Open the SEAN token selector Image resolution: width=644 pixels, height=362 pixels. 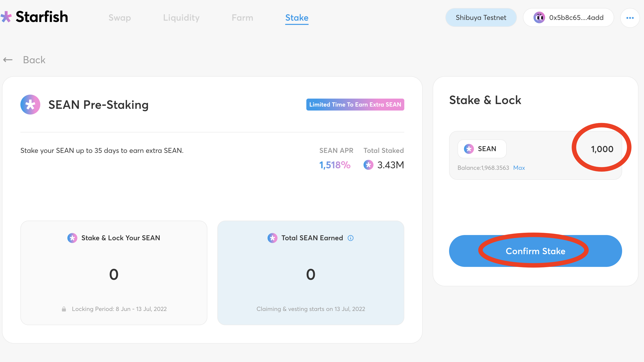482,149
